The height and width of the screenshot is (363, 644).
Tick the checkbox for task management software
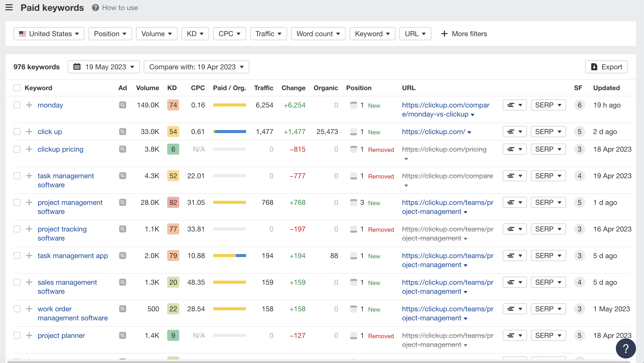[17, 176]
